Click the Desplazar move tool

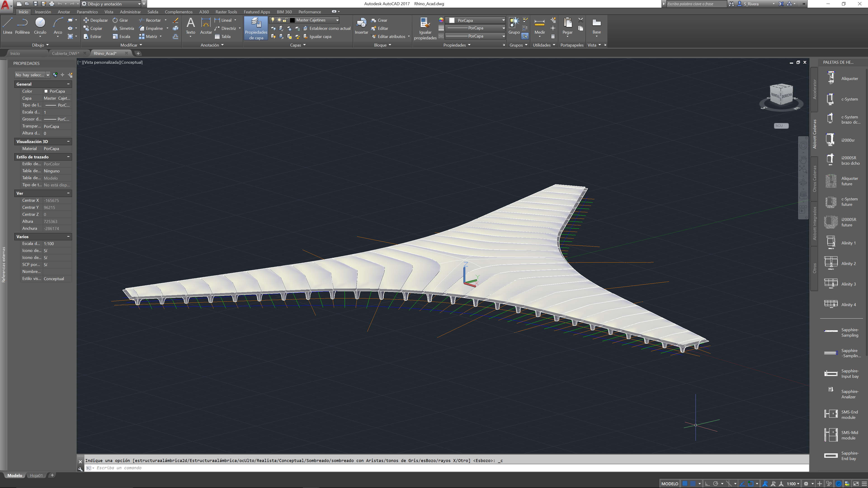[95, 20]
